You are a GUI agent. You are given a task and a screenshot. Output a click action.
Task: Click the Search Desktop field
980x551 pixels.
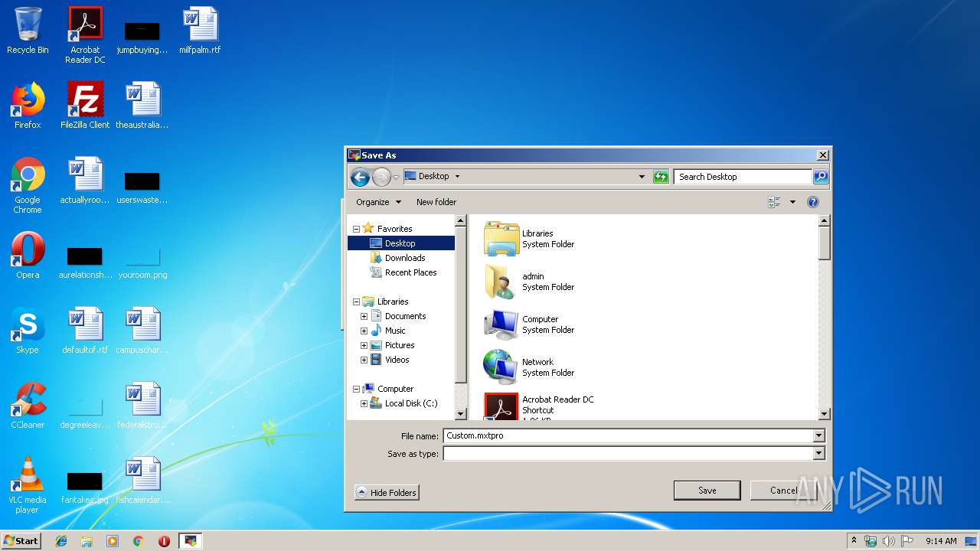pyautogui.click(x=743, y=177)
